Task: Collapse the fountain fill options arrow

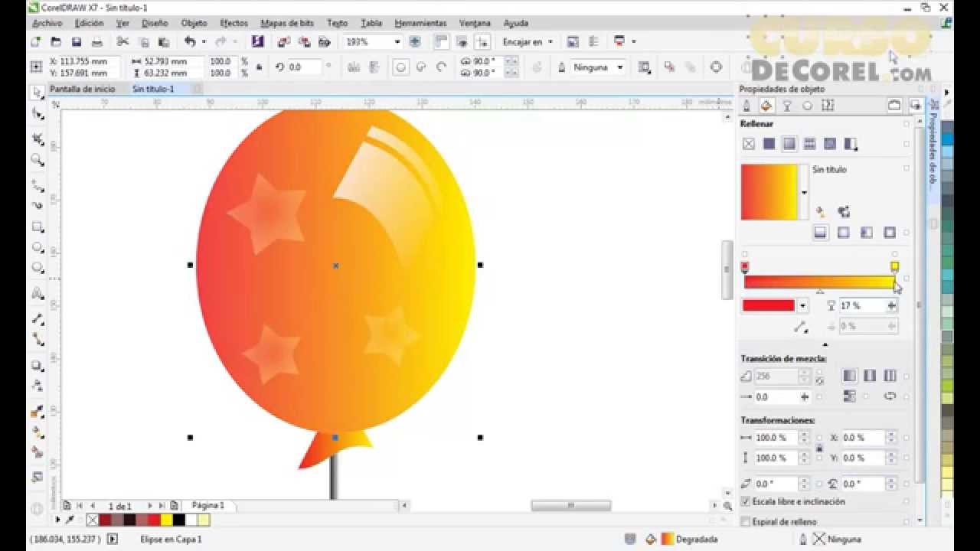Action: coord(825,344)
